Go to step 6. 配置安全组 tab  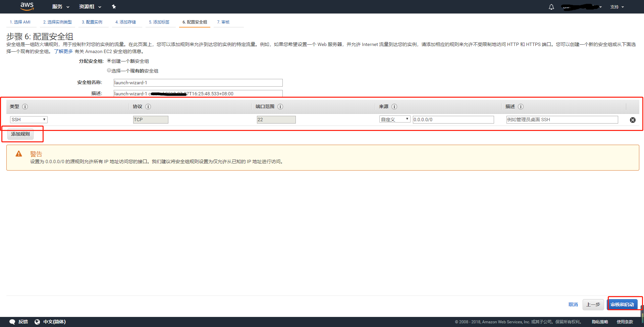coord(195,22)
